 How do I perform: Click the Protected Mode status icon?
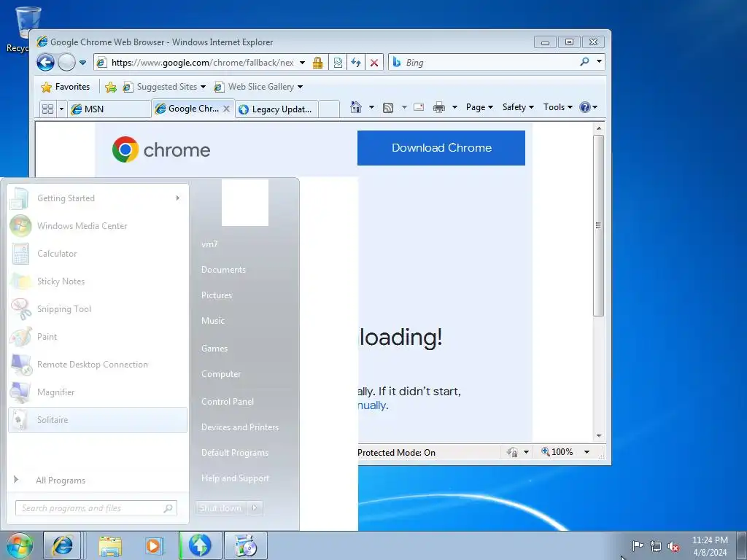click(512, 452)
